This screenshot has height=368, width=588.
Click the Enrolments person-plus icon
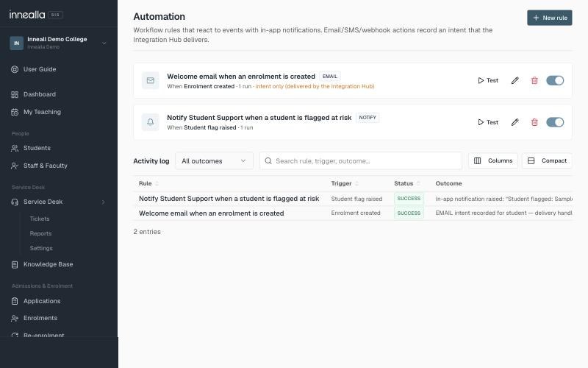point(15,318)
